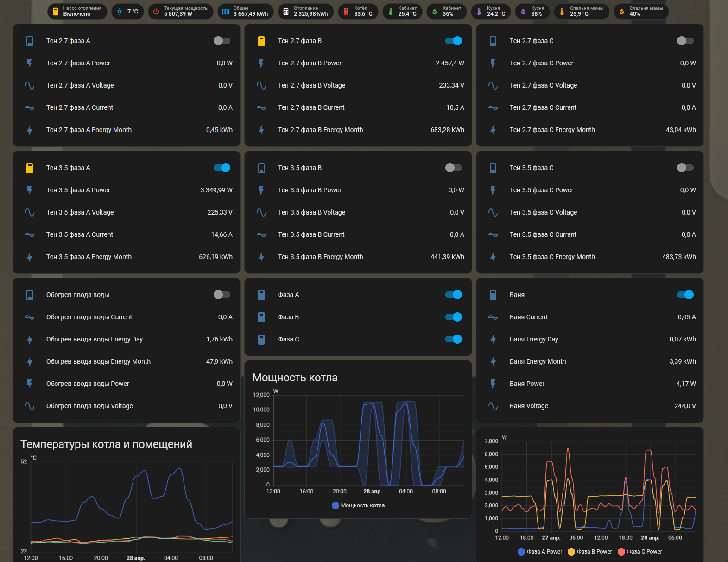Disable the Баня toggle

coord(685,295)
